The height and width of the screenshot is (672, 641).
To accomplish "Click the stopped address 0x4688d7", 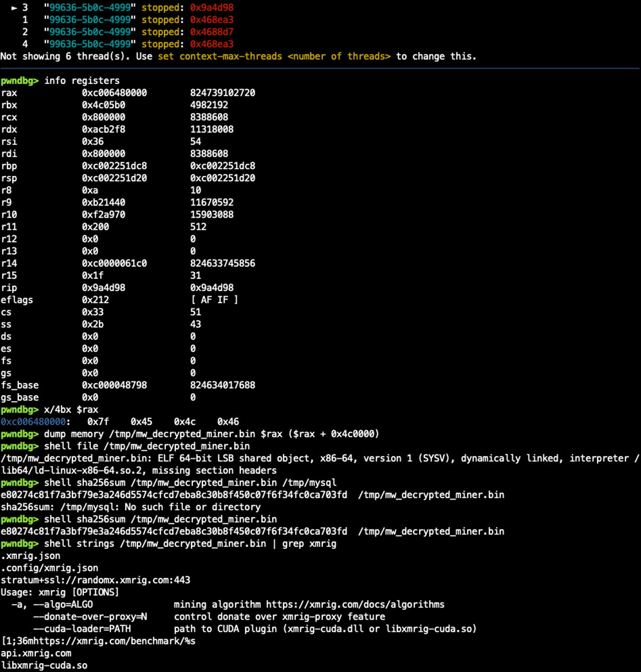I will (x=210, y=32).
